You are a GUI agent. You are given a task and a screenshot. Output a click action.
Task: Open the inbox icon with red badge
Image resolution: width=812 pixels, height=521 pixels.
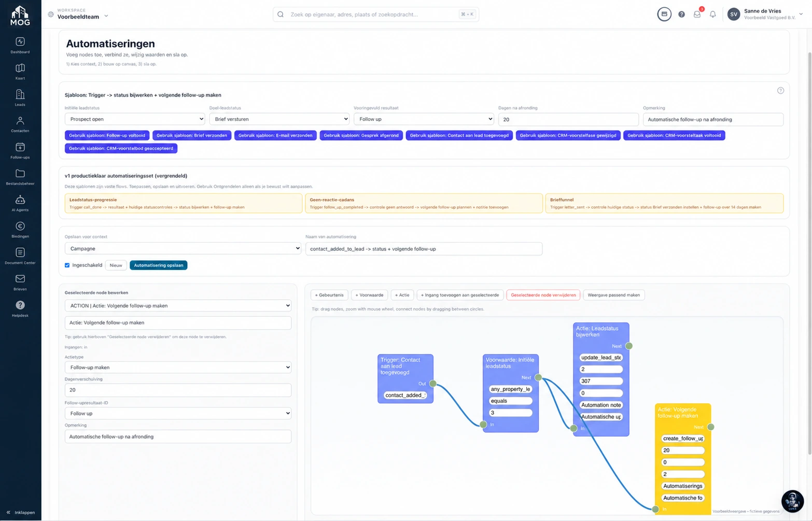click(697, 14)
